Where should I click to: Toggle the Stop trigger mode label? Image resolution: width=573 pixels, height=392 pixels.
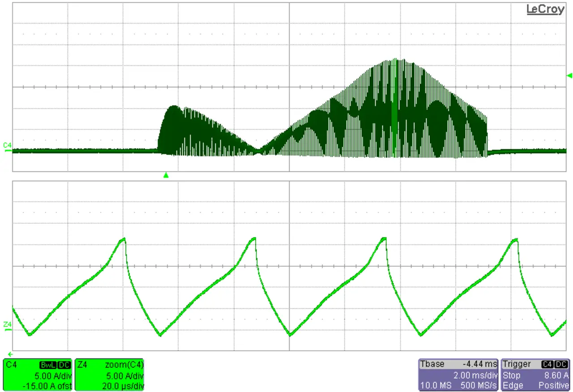(x=511, y=375)
